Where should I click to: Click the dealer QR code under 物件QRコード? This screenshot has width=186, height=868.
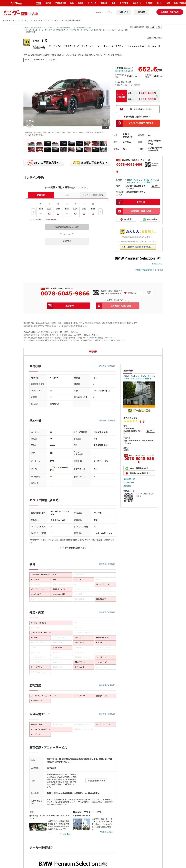tap(128, 497)
